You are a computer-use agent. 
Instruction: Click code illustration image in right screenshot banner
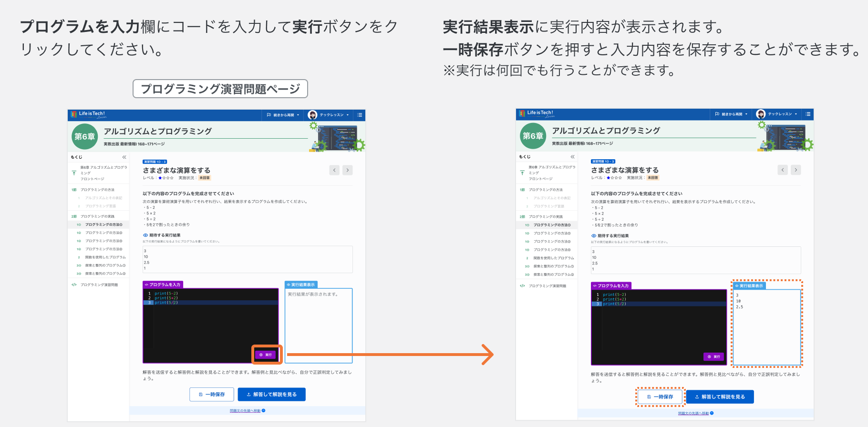point(785,136)
